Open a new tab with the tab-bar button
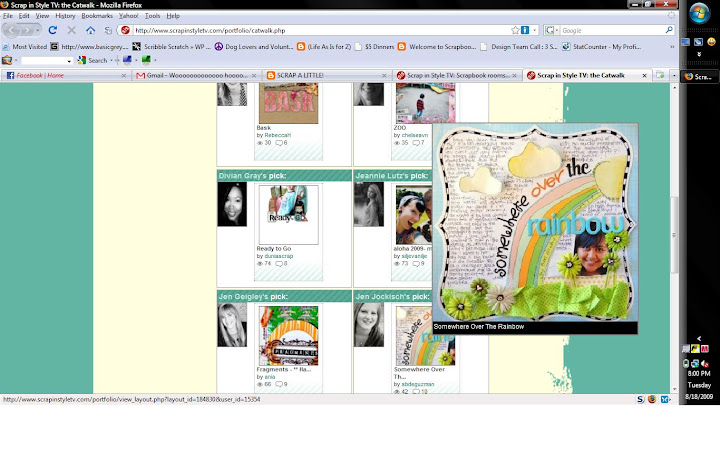The width and height of the screenshot is (720, 449). point(660,75)
